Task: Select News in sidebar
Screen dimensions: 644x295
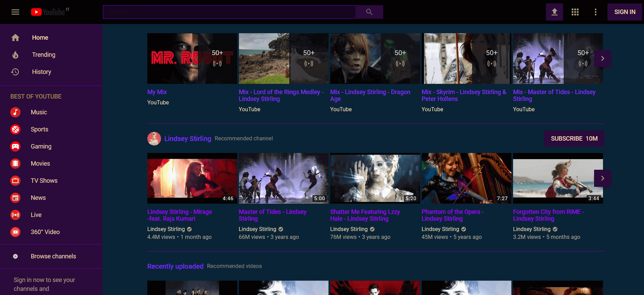Action: coord(51,198)
